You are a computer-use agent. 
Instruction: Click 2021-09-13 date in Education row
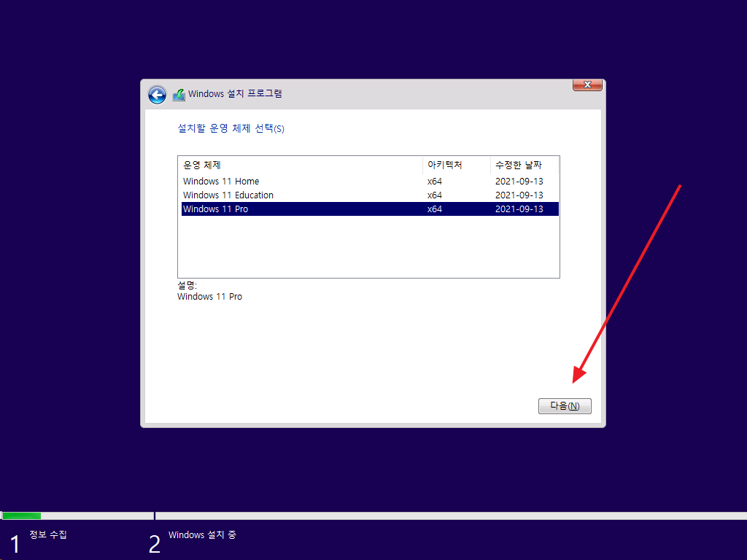coord(519,195)
